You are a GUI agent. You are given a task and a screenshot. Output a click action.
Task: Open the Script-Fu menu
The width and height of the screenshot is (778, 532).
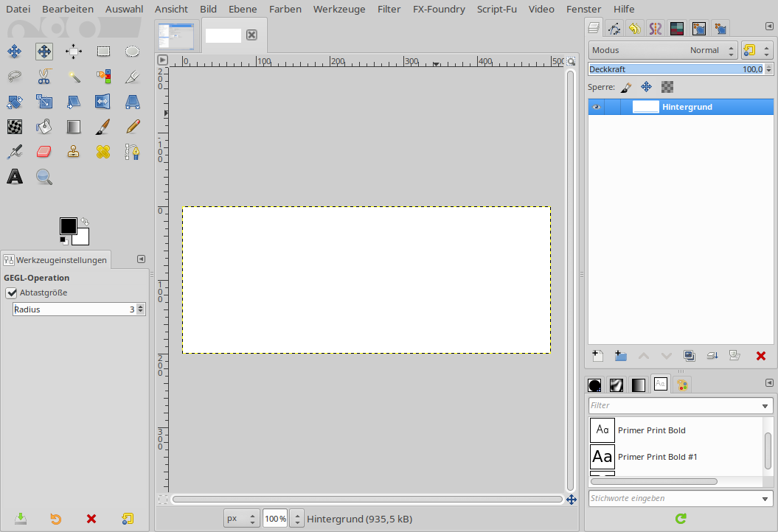pos(496,9)
